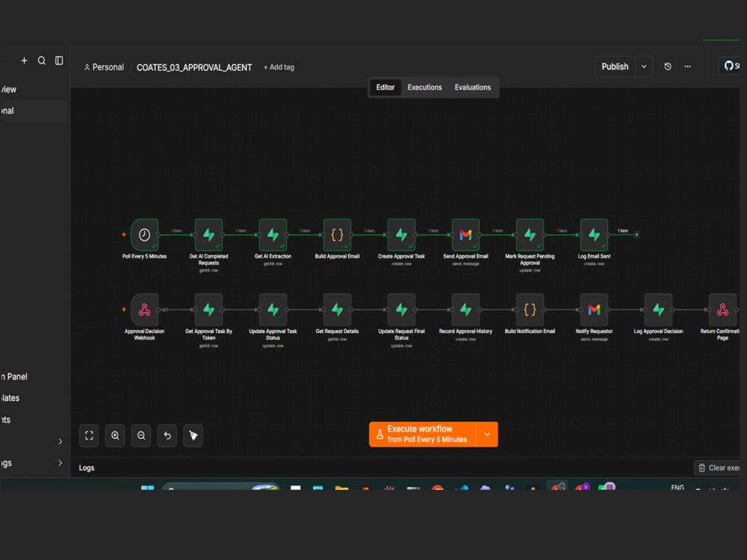Screen dimensions: 747x560
Task: Expand the lower sidebar chevron
Action: click(x=60, y=463)
